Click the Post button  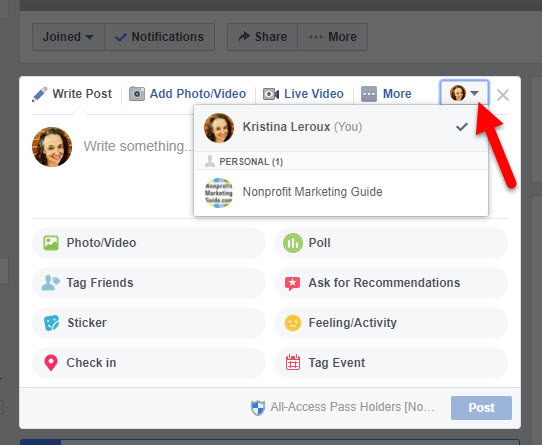(481, 408)
